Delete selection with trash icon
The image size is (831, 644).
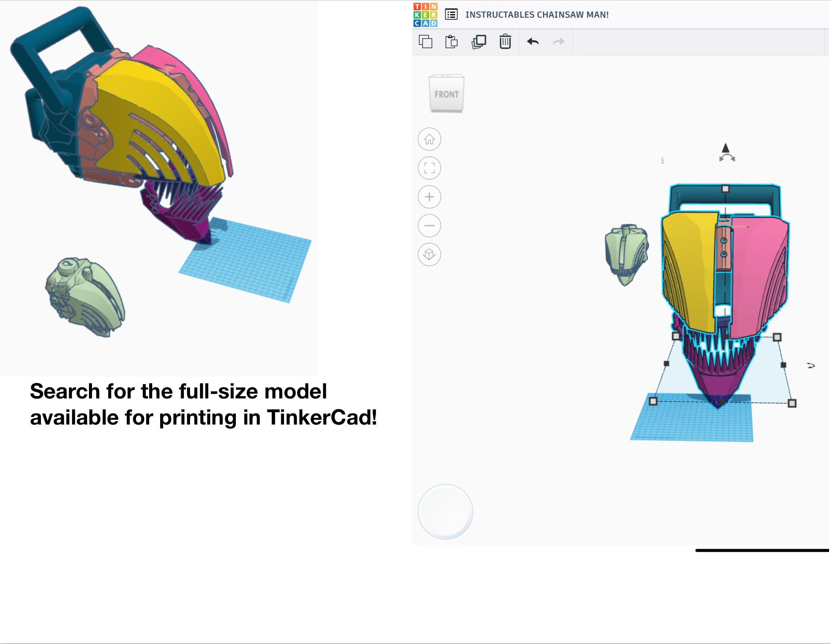[505, 42]
